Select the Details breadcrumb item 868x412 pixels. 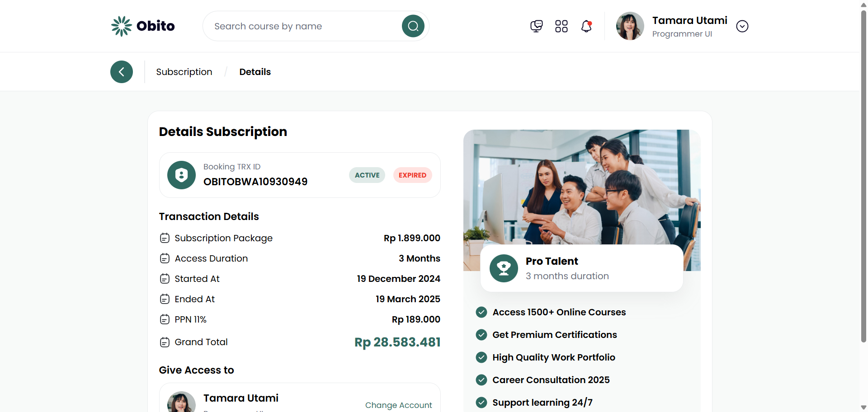pos(255,72)
